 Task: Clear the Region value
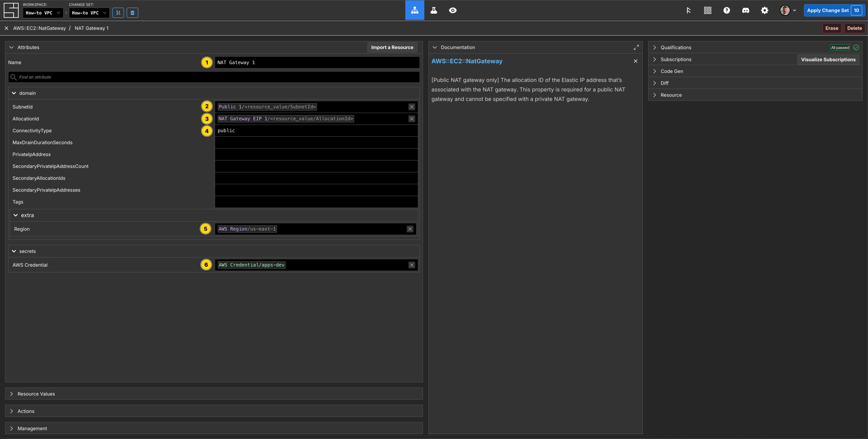click(x=410, y=229)
